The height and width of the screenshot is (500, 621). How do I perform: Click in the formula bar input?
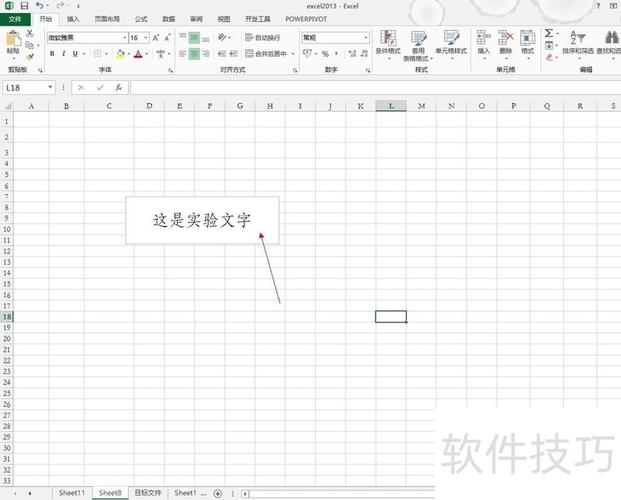[375, 88]
